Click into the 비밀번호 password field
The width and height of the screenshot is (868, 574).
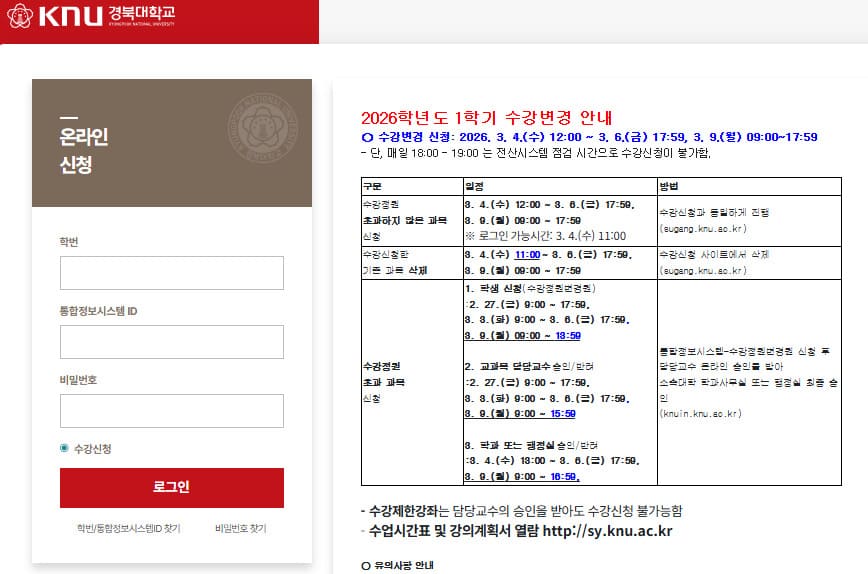click(172, 411)
